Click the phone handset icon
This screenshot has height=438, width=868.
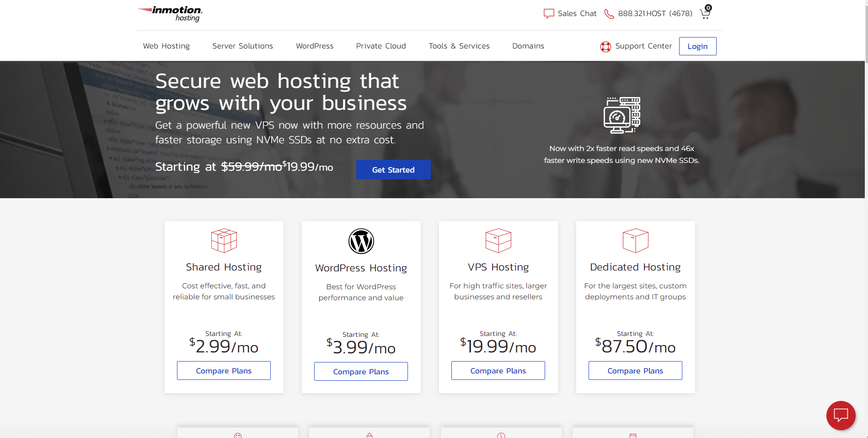[x=609, y=14]
